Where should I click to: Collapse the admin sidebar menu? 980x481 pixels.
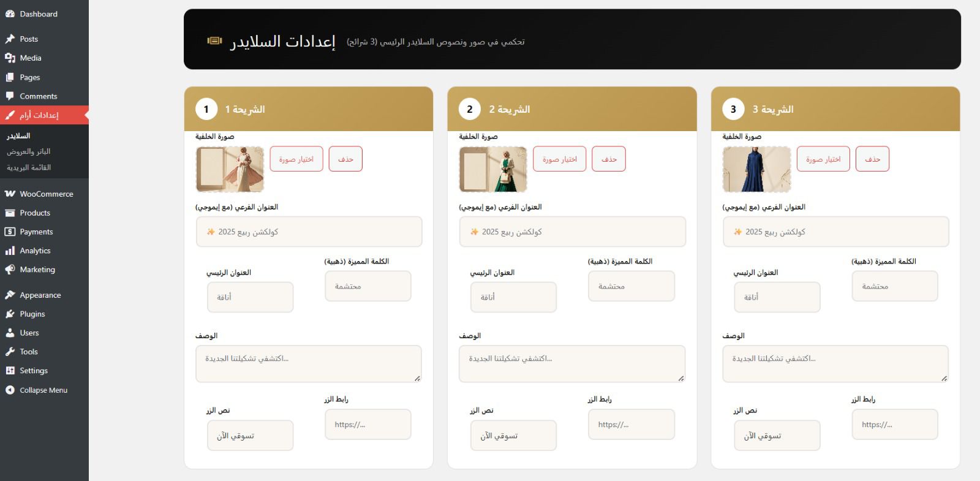(37, 390)
